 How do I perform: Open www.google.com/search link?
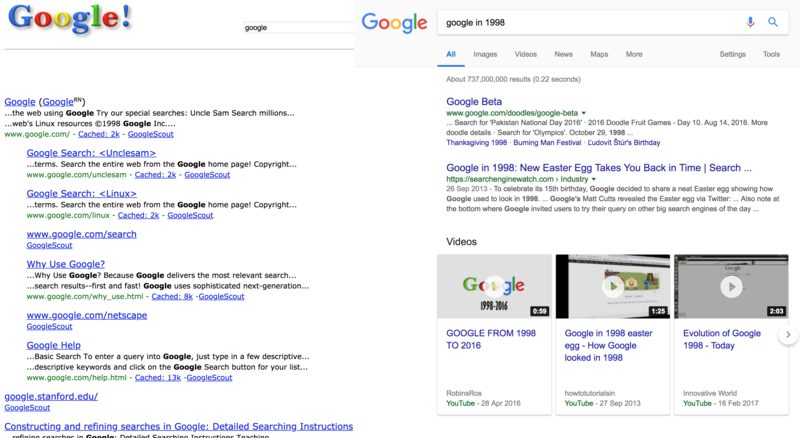82,234
